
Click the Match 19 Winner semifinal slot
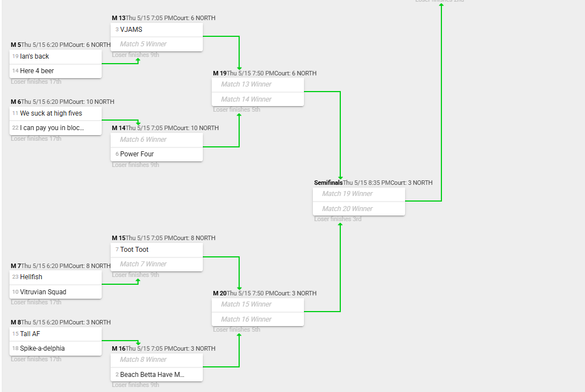[359, 194]
